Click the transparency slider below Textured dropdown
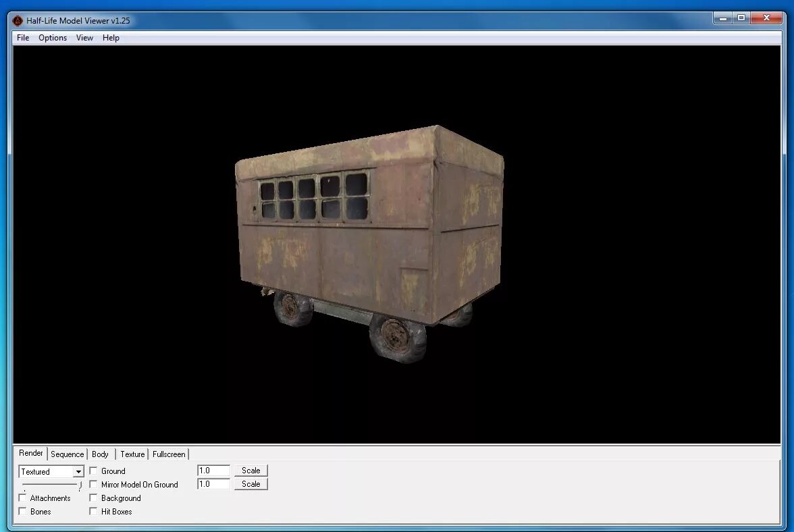Screen dimensions: 794x532 click(x=51, y=485)
